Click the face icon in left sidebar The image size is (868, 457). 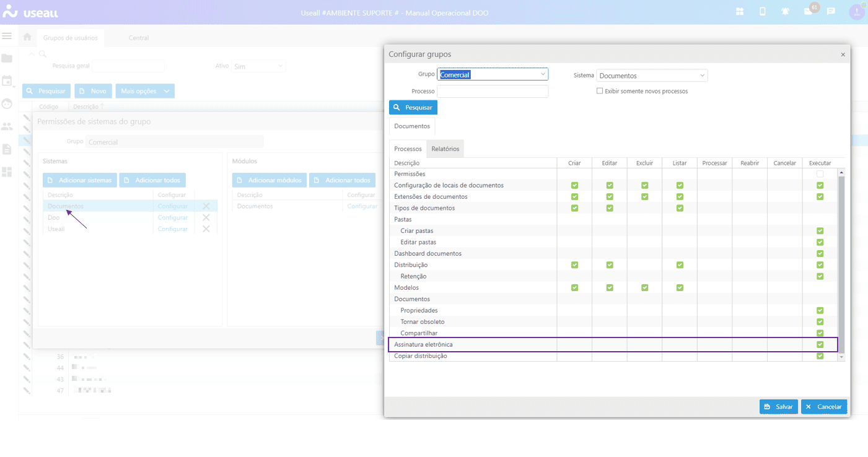[7, 103]
